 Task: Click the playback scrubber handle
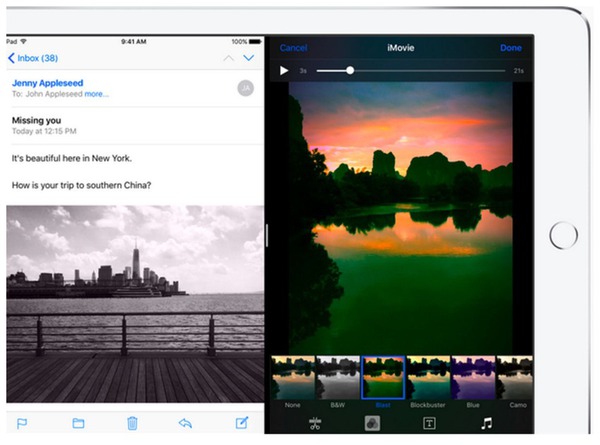(350, 70)
